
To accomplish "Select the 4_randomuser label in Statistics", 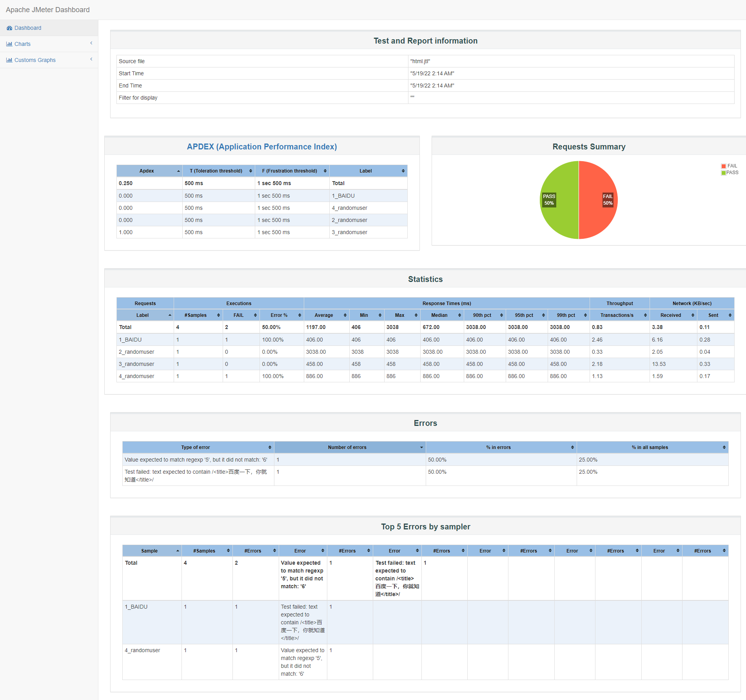I will (x=136, y=376).
